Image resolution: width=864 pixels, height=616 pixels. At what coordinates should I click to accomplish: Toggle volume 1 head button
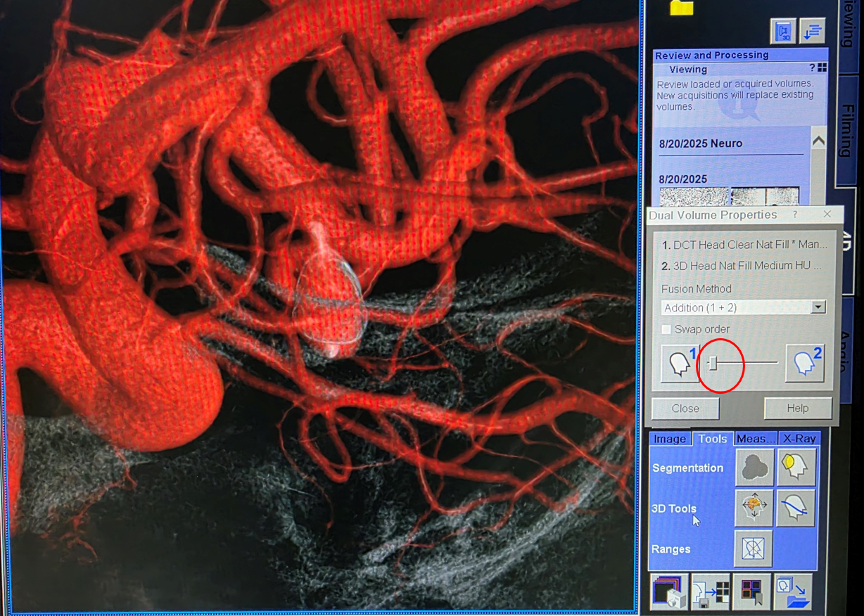680,364
